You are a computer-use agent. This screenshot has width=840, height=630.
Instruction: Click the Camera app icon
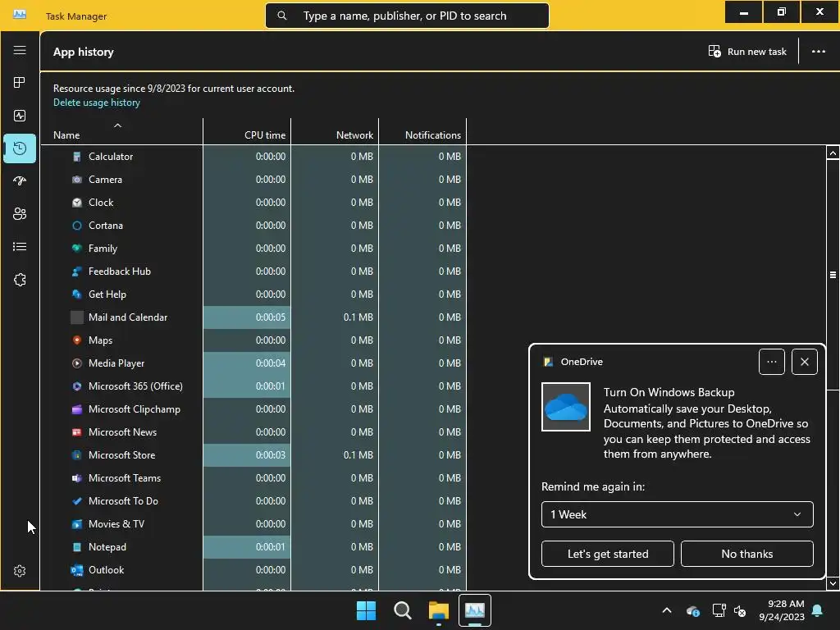pyautogui.click(x=77, y=180)
